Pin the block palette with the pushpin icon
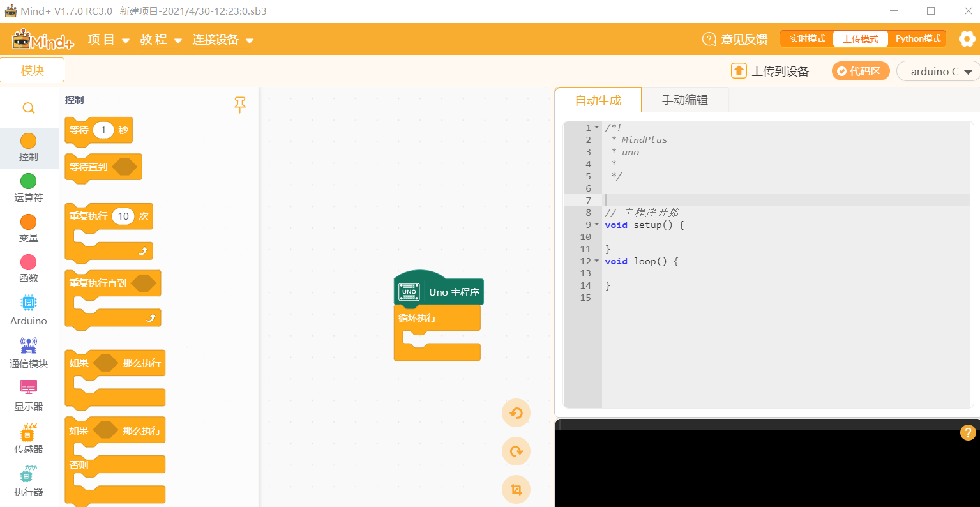Image resolution: width=980 pixels, height=507 pixels. coord(240,105)
